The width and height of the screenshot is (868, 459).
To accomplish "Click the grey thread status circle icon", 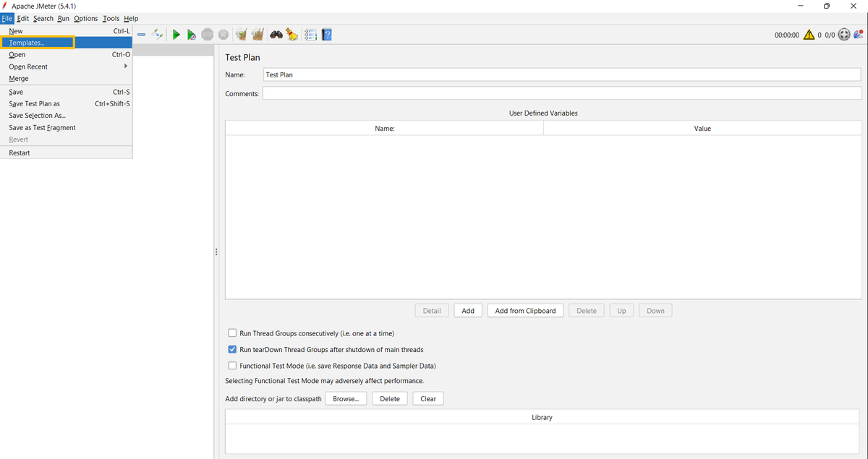I will pos(844,35).
